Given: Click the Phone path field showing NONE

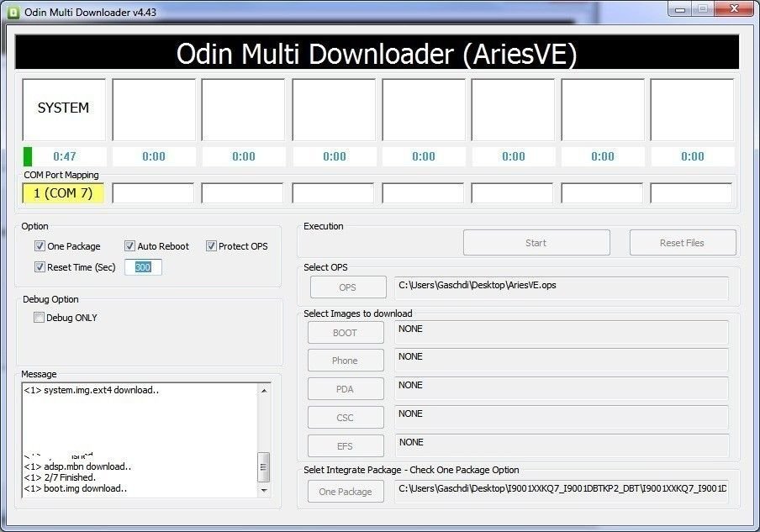Looking at the screenshot, I should (x=562, y=361).
